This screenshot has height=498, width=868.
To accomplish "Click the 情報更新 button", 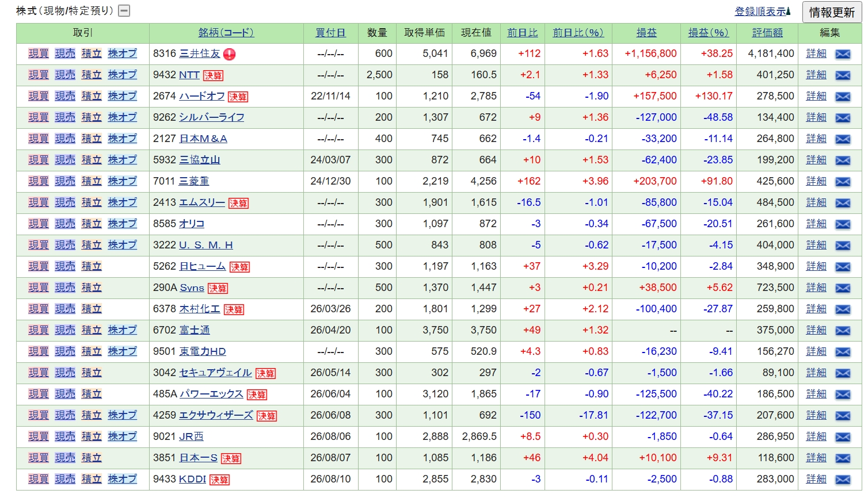I will point(832,12).
